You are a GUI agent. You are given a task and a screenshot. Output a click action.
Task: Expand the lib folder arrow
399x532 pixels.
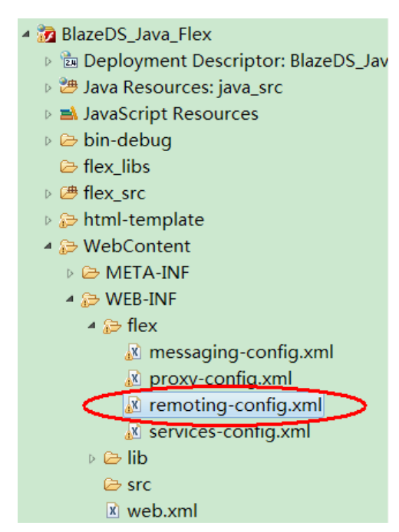click(92, 458)
